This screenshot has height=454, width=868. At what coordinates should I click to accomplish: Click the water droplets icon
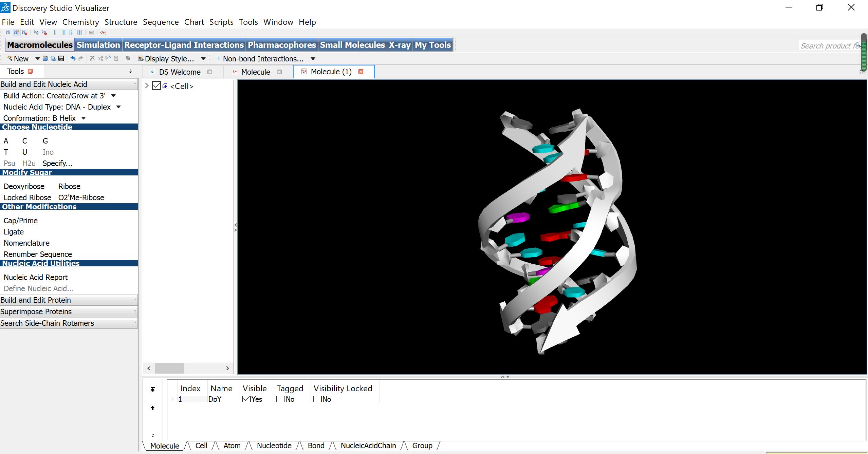(x=36, y=33)
